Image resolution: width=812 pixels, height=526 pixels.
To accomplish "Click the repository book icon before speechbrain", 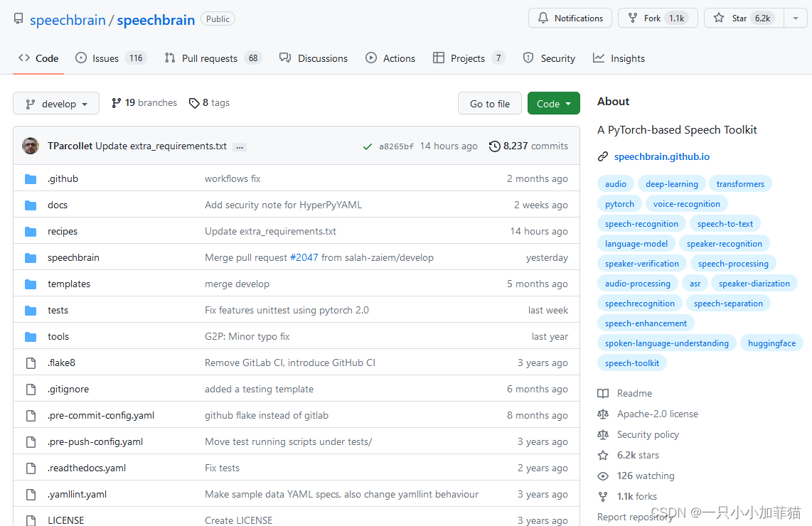I will click(18, 18).
